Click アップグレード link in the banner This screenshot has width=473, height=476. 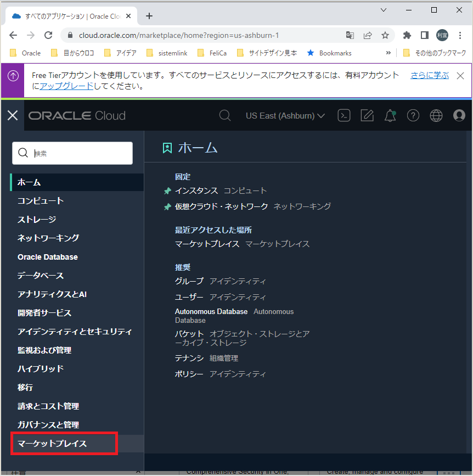tap(66, 86)
